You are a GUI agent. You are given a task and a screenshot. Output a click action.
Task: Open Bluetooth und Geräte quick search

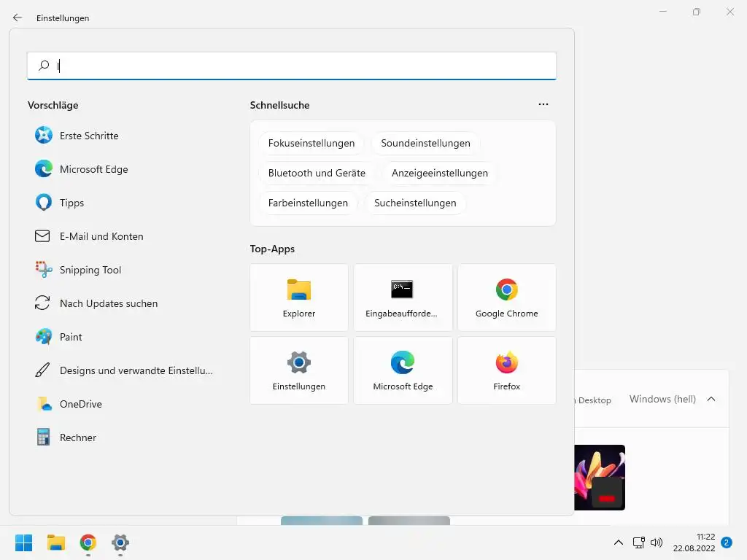click(x=317, y=174)
